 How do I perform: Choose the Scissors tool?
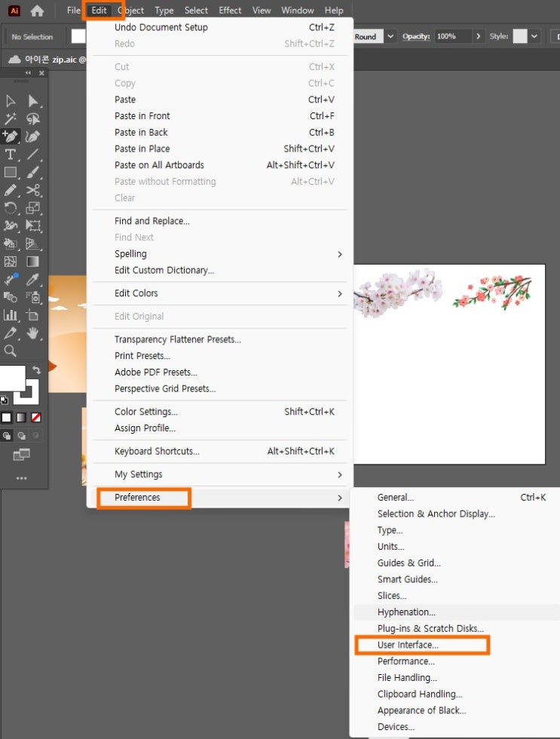coord(33,190)
